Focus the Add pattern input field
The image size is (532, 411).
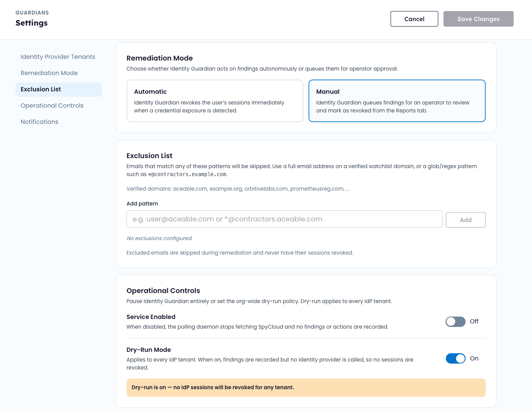(284, 219)
